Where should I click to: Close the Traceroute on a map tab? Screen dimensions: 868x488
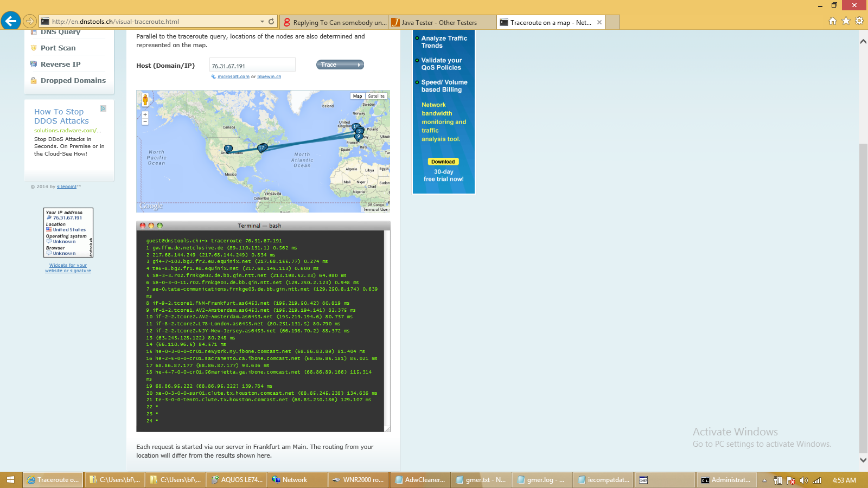(x=599, y=22)
